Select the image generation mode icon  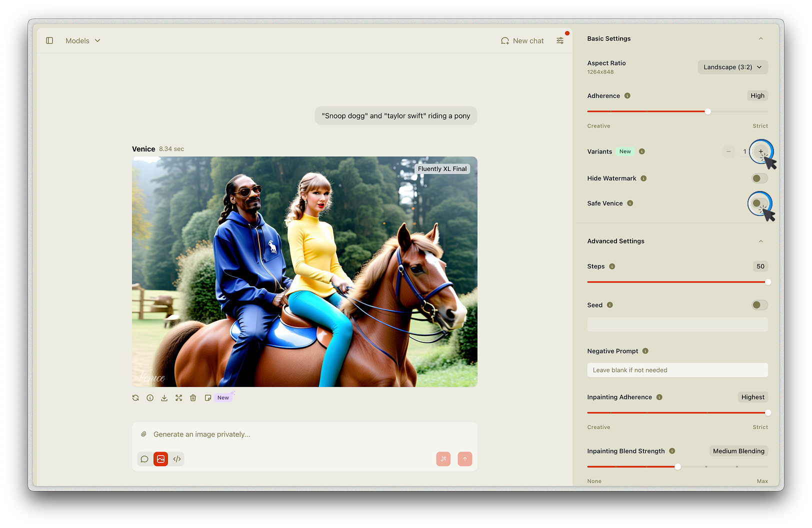point(160,459)
